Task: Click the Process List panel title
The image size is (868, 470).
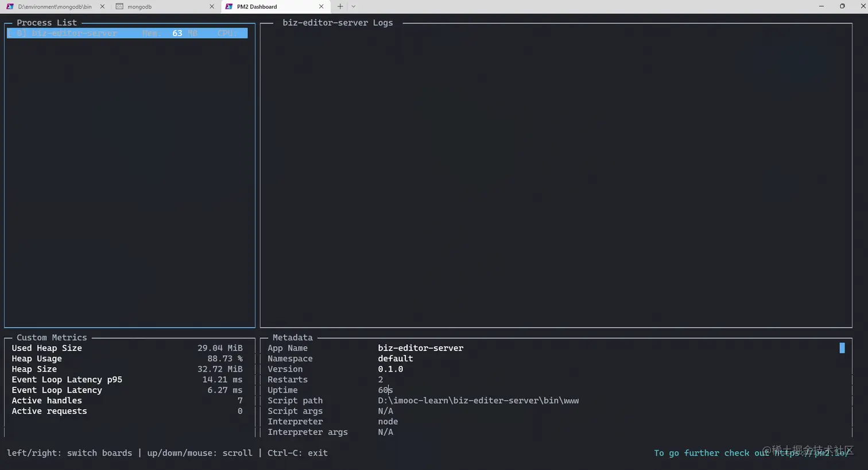Action: tap(46, 23)
